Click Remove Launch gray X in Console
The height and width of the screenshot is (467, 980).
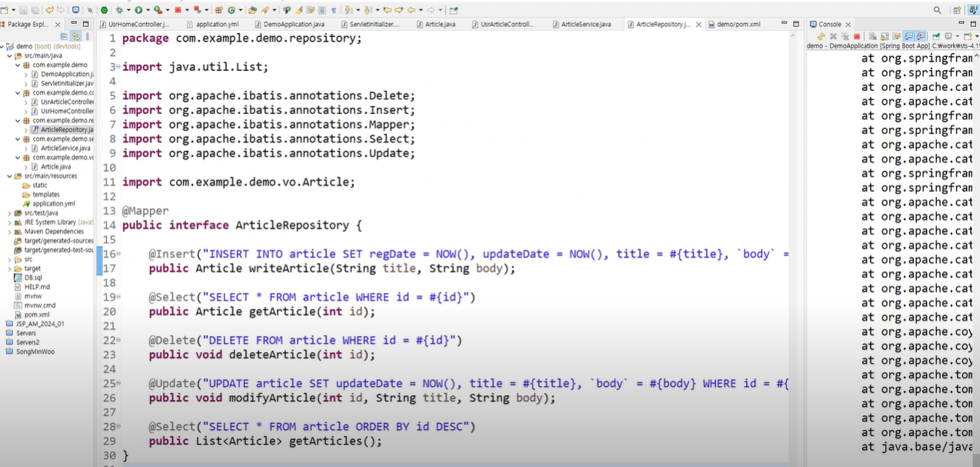tap(833, 36)
